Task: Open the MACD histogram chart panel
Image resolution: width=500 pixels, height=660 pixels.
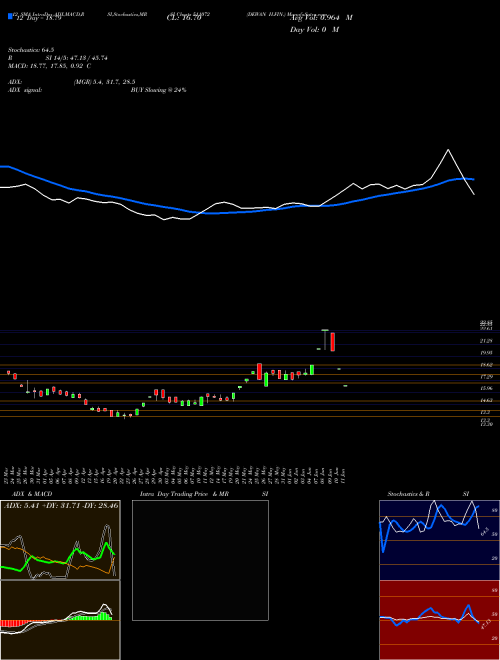Action: [x=60, y=620]
